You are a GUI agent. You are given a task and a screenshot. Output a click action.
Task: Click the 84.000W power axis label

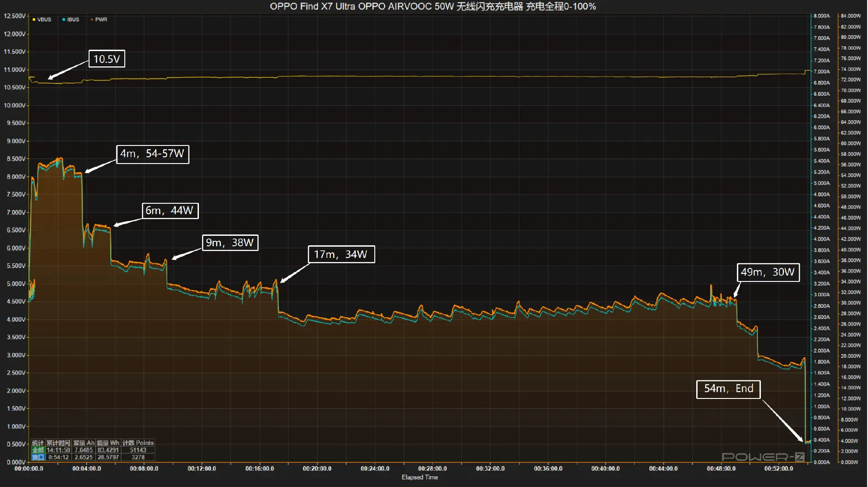(851, 16)
